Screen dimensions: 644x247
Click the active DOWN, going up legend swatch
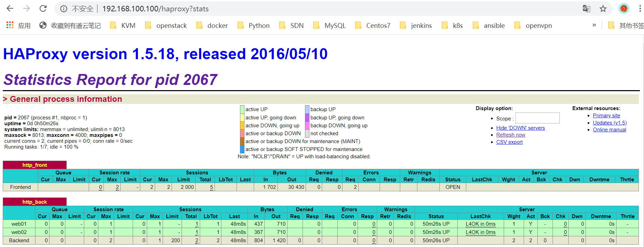(x=242, y=126)
